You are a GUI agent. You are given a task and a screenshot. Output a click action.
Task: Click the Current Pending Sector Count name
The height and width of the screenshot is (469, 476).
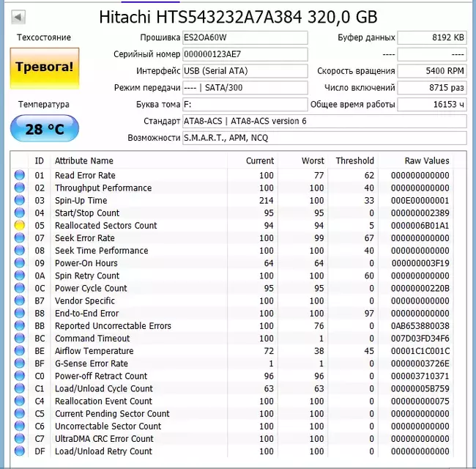[x=112, y=414]
